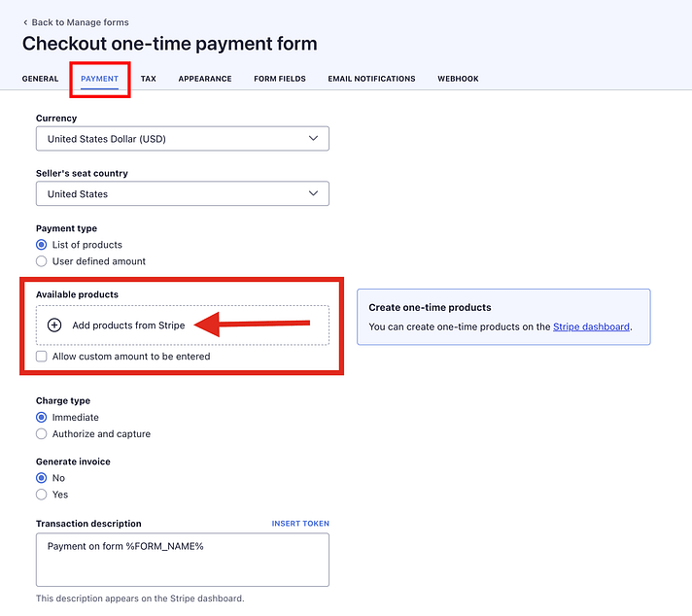The height and width of the screenshot is (616, 692).
Task: Click the back chevron to Manage forms
Action: [25, 22]
